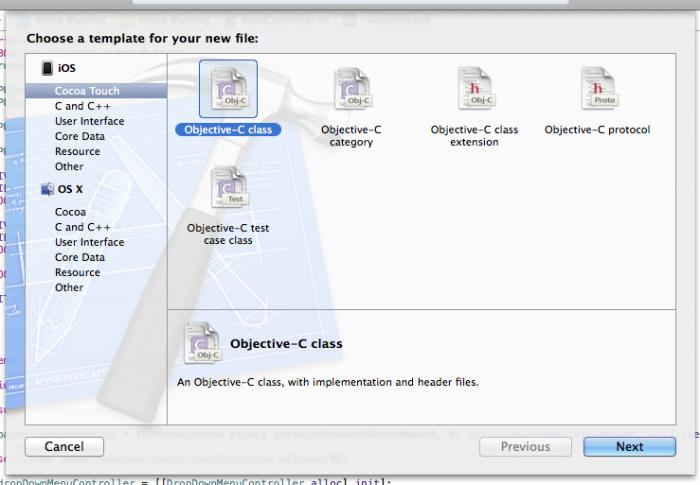Click the OS X section header text

70,189
